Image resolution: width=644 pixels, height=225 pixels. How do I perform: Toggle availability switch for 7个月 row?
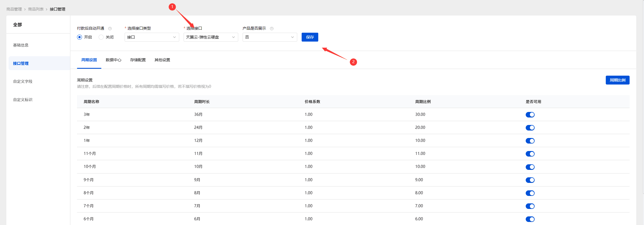[x=530, y=206]
